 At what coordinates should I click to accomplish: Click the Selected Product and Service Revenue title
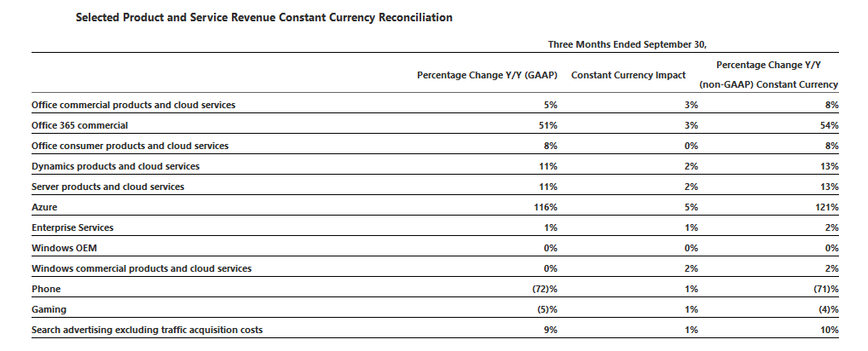point(264,17)
